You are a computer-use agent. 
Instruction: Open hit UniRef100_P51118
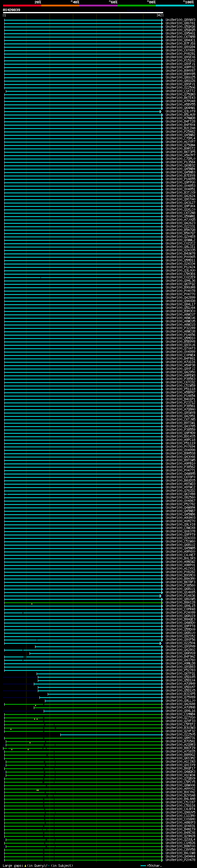pos(180,389)
